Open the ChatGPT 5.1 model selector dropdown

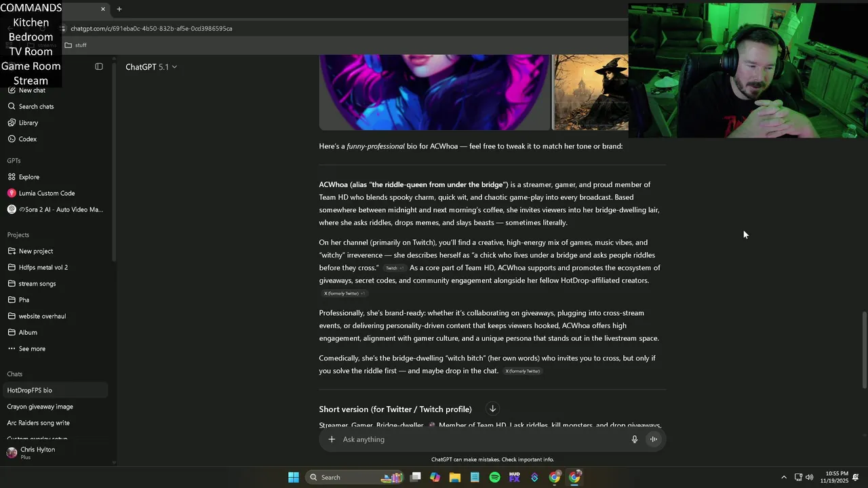click(151, 67)
